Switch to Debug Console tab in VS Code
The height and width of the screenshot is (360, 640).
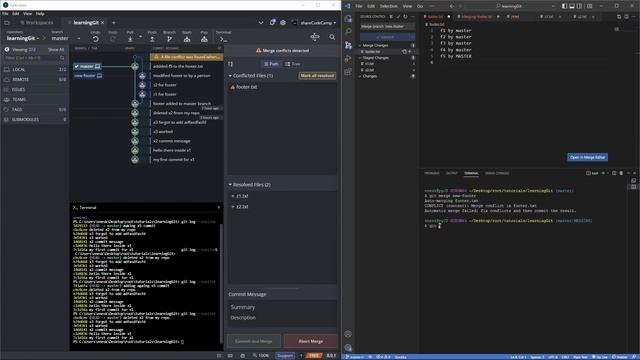[497, 173]
